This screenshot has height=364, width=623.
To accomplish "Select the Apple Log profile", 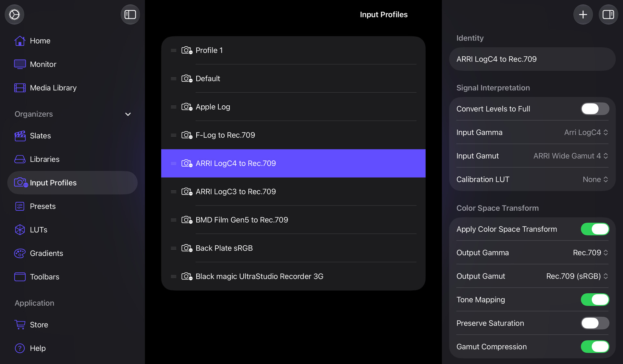I will [293, 107].
